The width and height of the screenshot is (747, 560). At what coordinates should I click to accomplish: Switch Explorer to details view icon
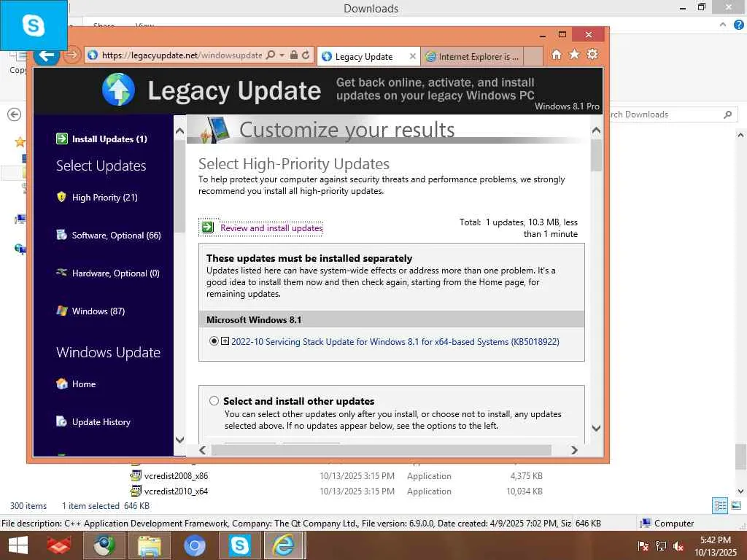pyautogui.click(x=720, y=505)
